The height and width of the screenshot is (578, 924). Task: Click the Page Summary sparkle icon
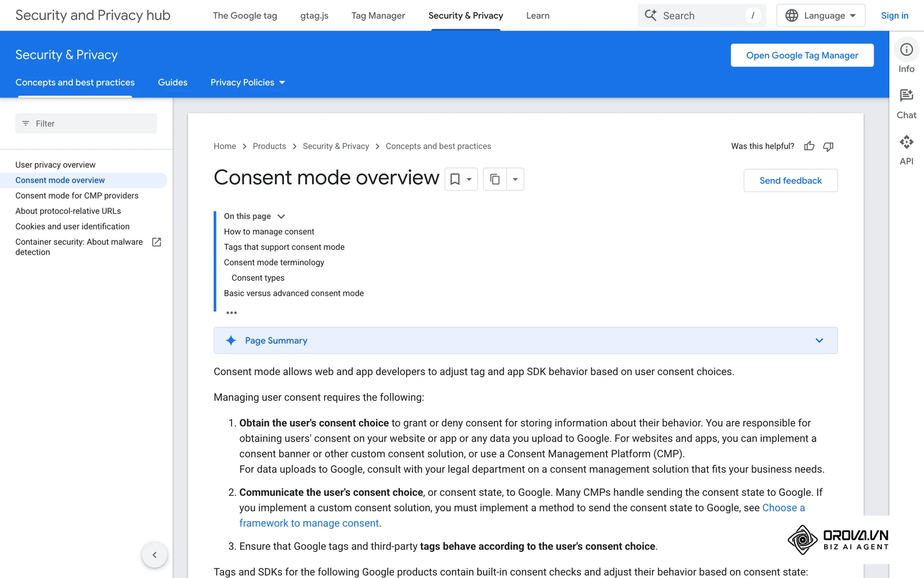[x=231, y=340]
